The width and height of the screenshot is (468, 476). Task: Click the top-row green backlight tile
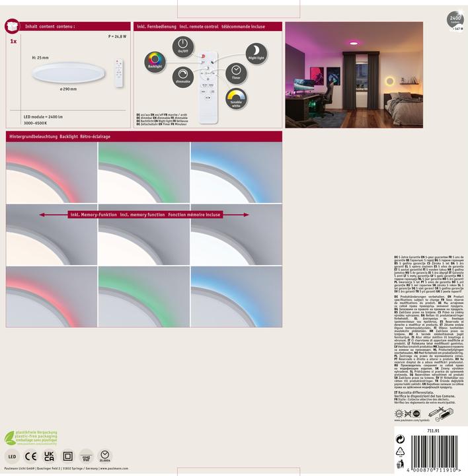[x=144, y=173]
